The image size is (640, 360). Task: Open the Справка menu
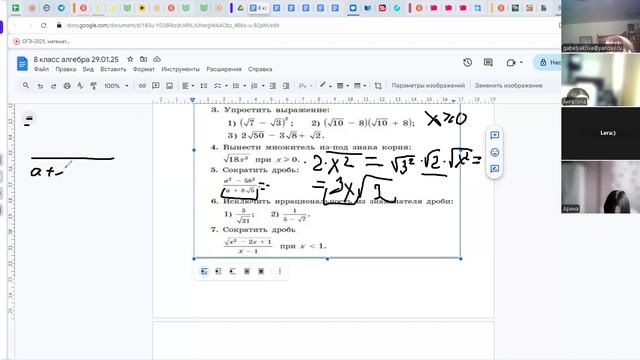pos(260,69)
